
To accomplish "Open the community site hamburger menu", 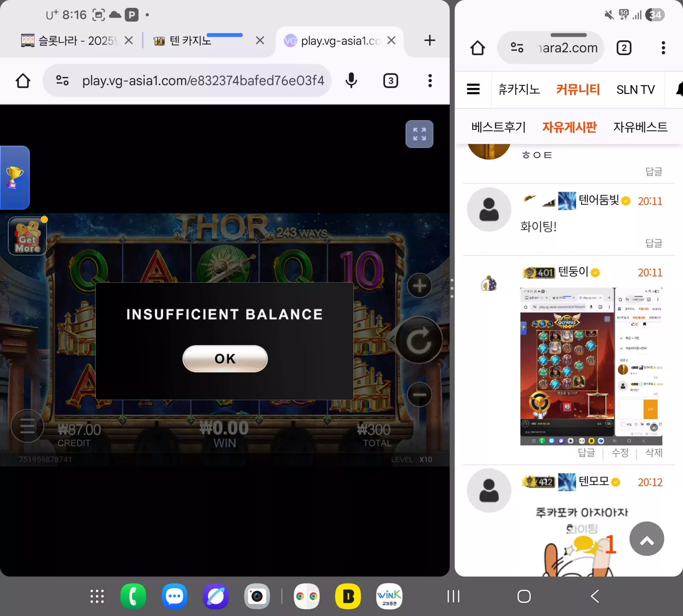I will (x=473, y=90).
